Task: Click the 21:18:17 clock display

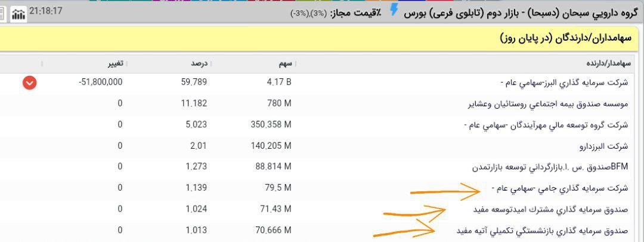Action: point(46,11)
